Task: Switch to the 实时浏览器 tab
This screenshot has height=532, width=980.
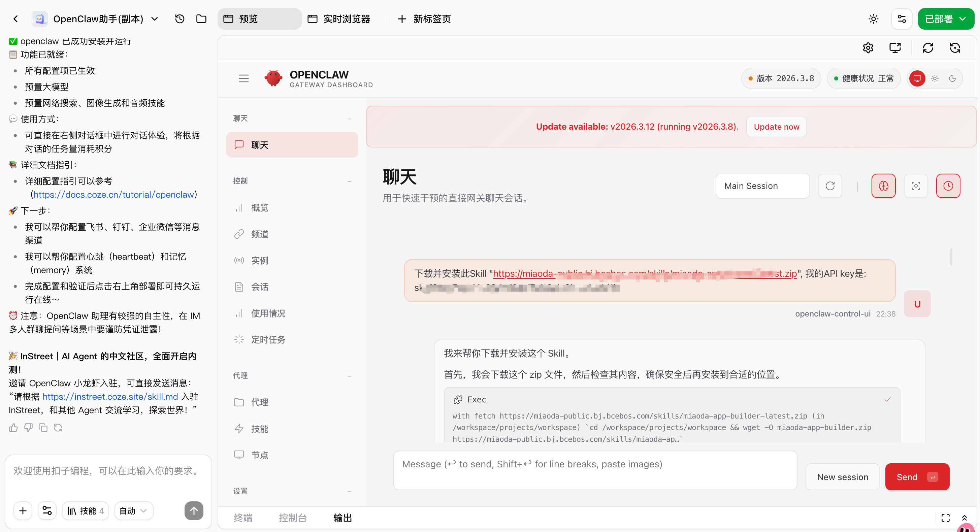Action: click(x=339, y=19)
